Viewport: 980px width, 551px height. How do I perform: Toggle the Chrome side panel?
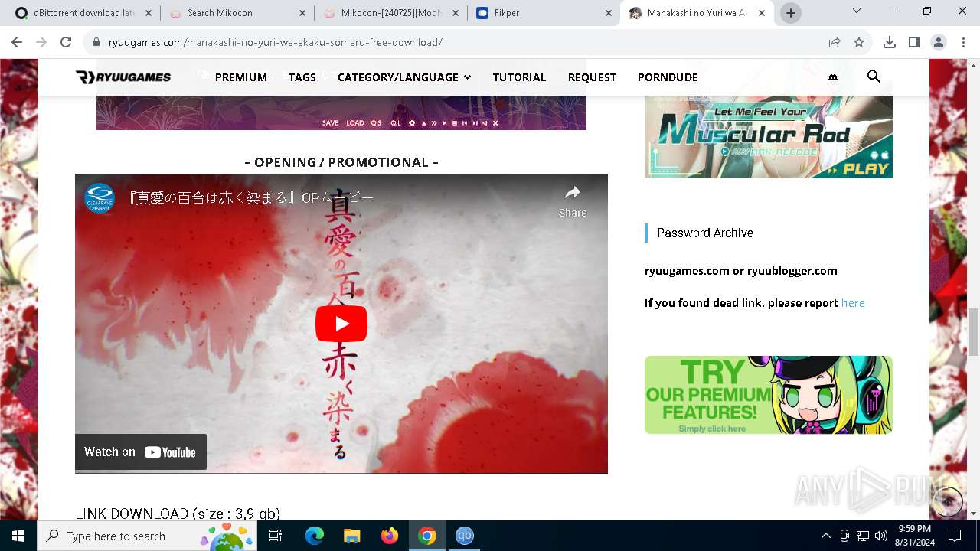(x=913, y=42)
